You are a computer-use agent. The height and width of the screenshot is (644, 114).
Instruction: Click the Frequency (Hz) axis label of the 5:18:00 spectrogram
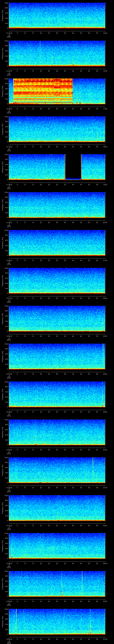(3, 167)
